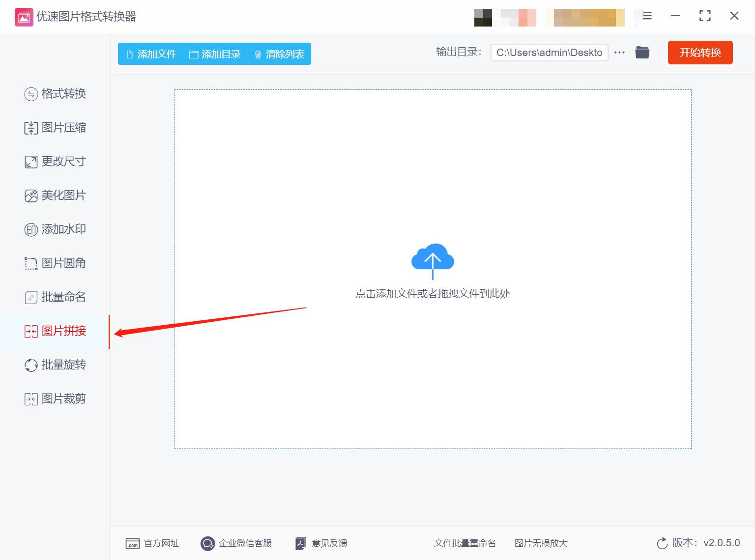755x560 pixels.
Task: Open the 图片拼接 image stitching tool
Action: tap(56, 331)
